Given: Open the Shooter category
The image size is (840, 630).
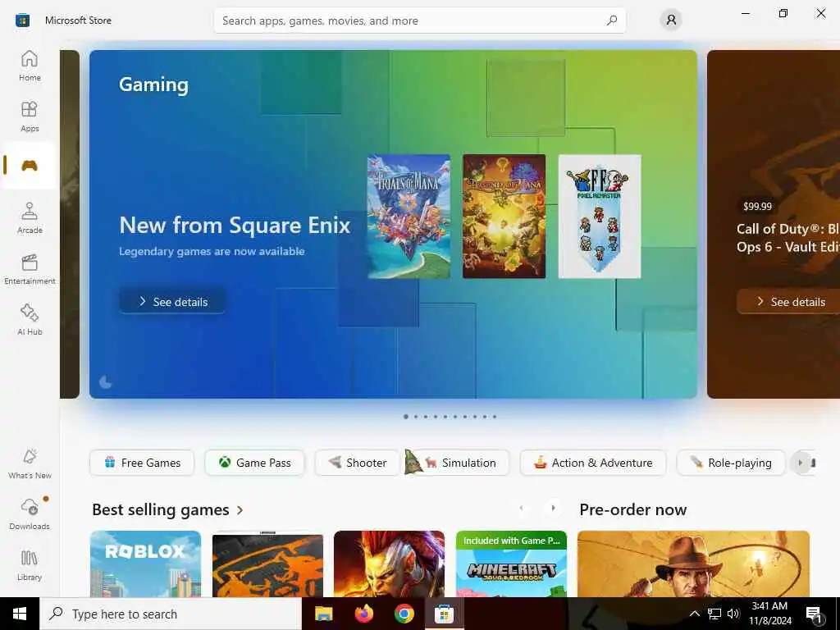Looking at the screenshot, I should (358, 463).
